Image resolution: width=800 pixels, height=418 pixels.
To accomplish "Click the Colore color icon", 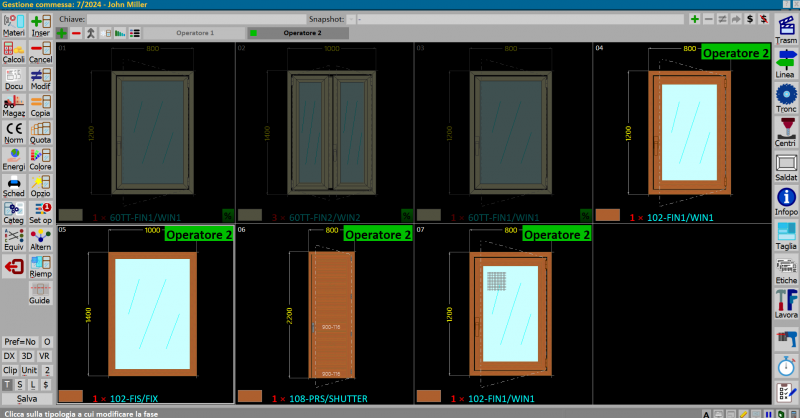I will [x=40, y=160].
